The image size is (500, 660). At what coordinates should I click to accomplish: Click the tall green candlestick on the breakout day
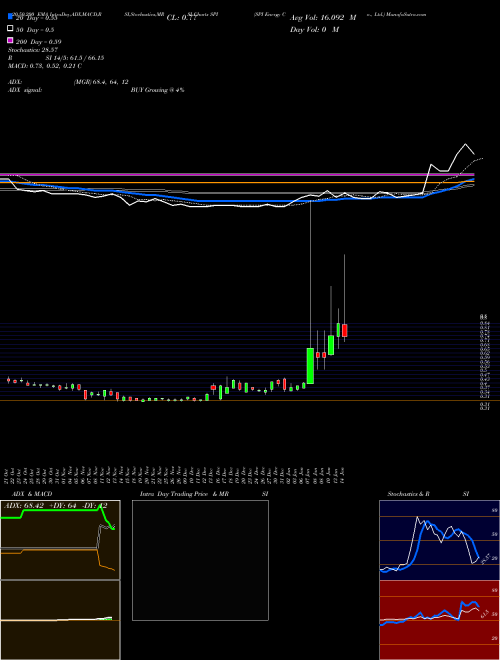(x=310, y=366)
